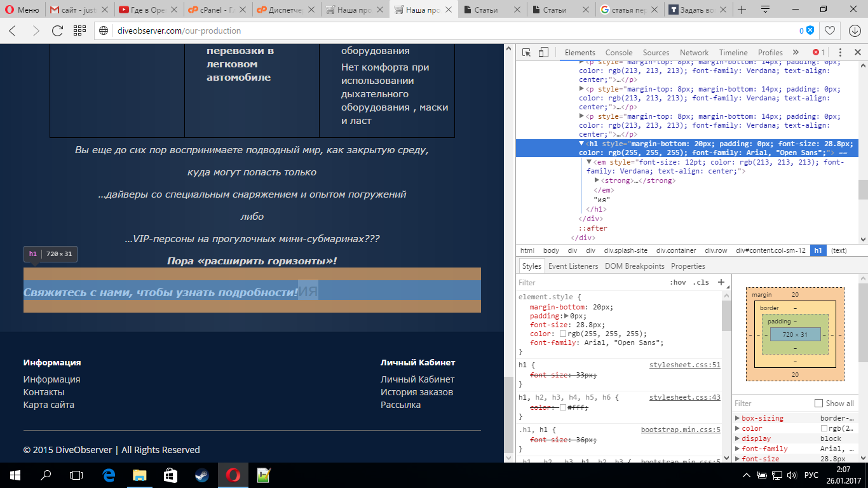Click the Opera icon in the taskbar
The image size is (868, 488).
pos(233,475)
